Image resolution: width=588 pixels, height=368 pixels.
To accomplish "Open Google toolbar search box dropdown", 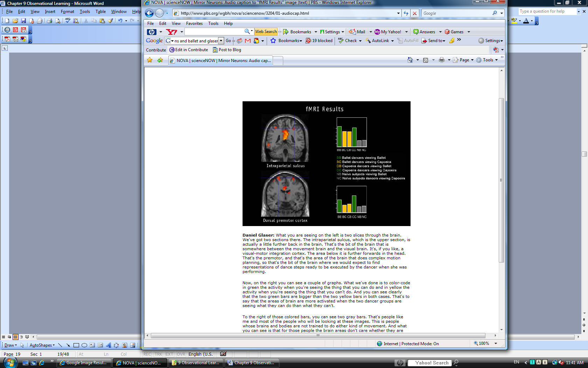I will (x=221, y=41).
